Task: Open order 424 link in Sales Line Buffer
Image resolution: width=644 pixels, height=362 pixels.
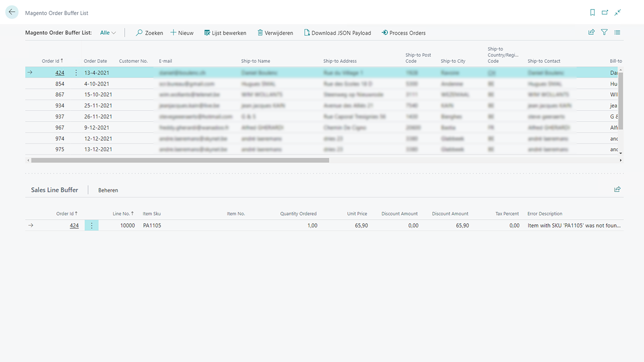Action: tap(74, 225)
